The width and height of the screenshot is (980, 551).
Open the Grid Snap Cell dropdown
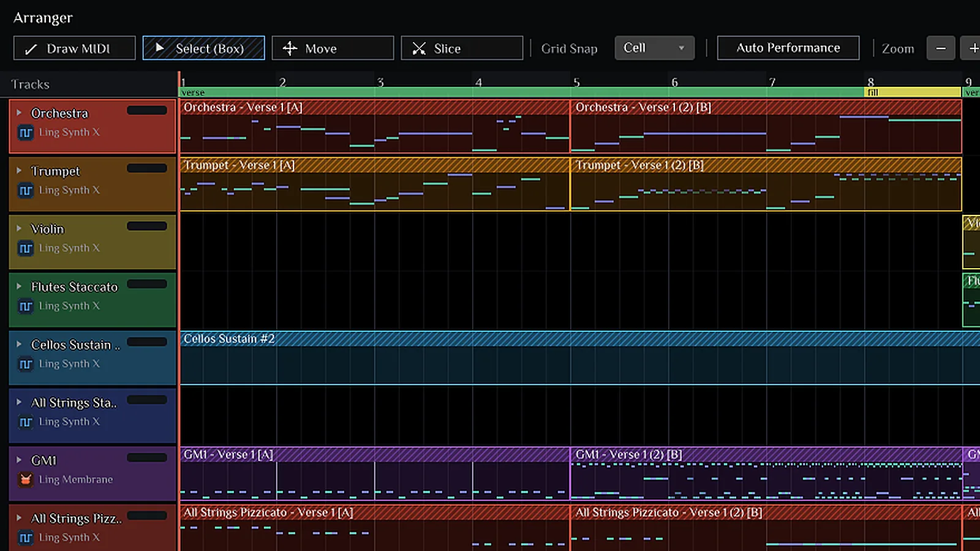[x=654, y=48]
